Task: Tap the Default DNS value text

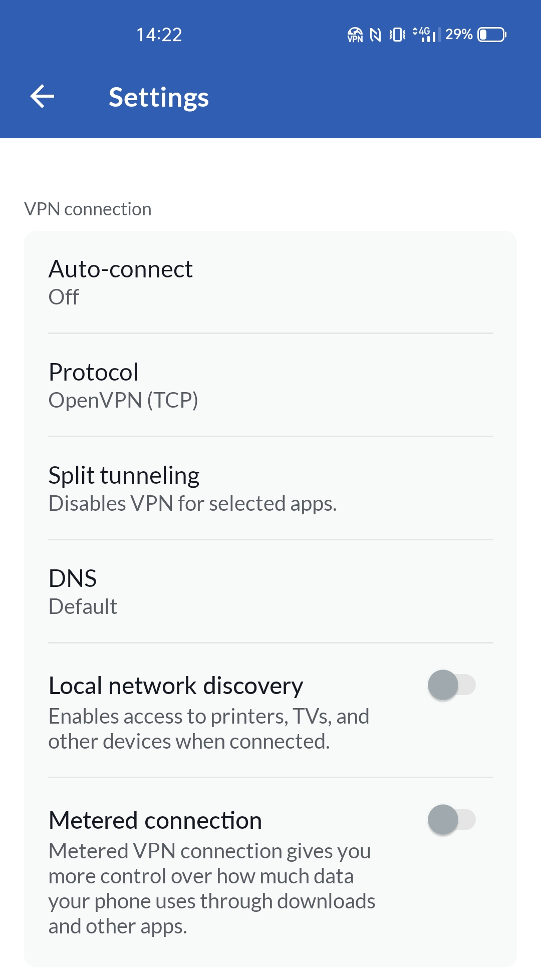Action: 83,606
